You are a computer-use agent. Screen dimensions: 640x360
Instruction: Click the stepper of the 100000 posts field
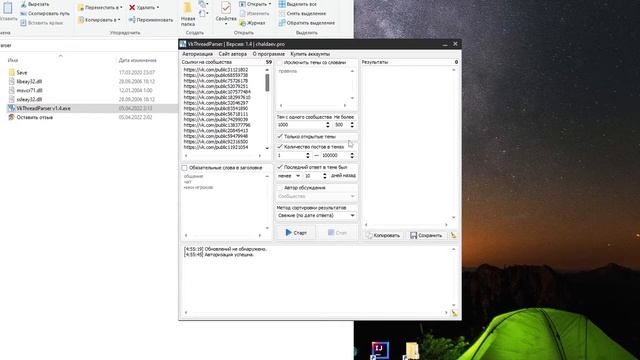(x=352, y=156)
